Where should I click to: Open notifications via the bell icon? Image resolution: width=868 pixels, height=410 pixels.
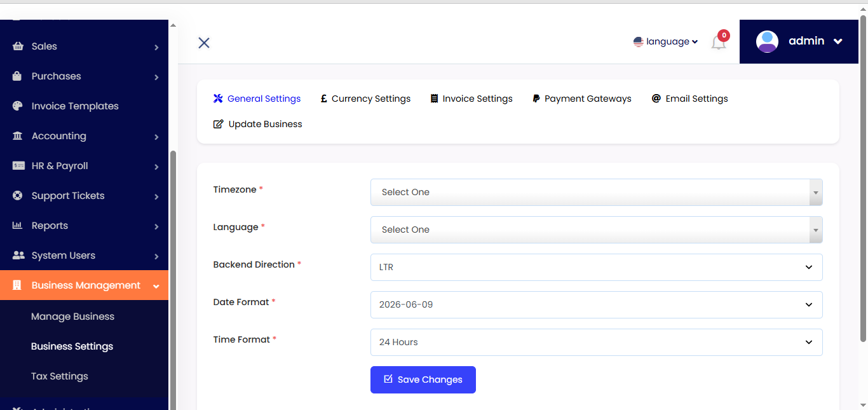point(719,43)
